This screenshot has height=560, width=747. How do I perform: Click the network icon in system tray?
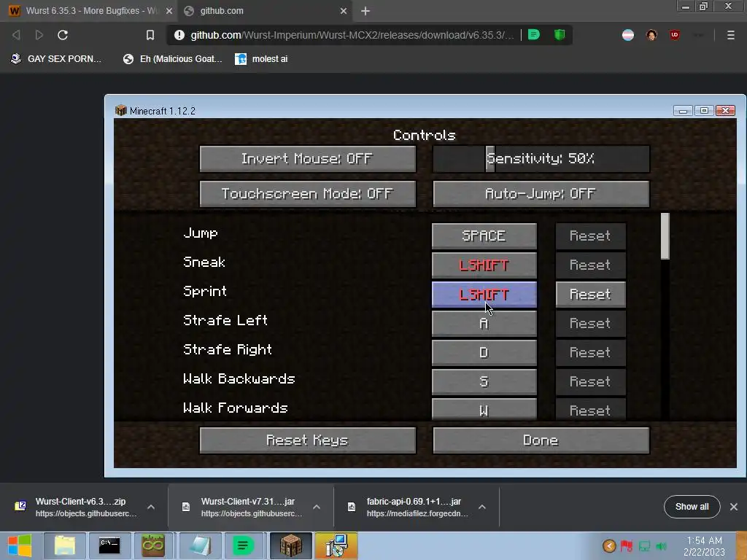[644, 546]
